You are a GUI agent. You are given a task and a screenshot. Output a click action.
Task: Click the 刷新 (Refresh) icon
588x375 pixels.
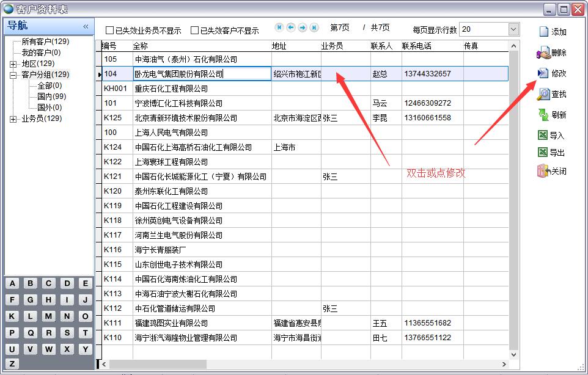[543, 115]
